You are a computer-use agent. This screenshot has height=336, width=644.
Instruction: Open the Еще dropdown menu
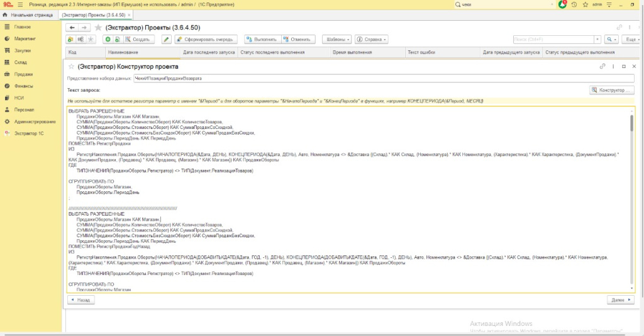631,39
